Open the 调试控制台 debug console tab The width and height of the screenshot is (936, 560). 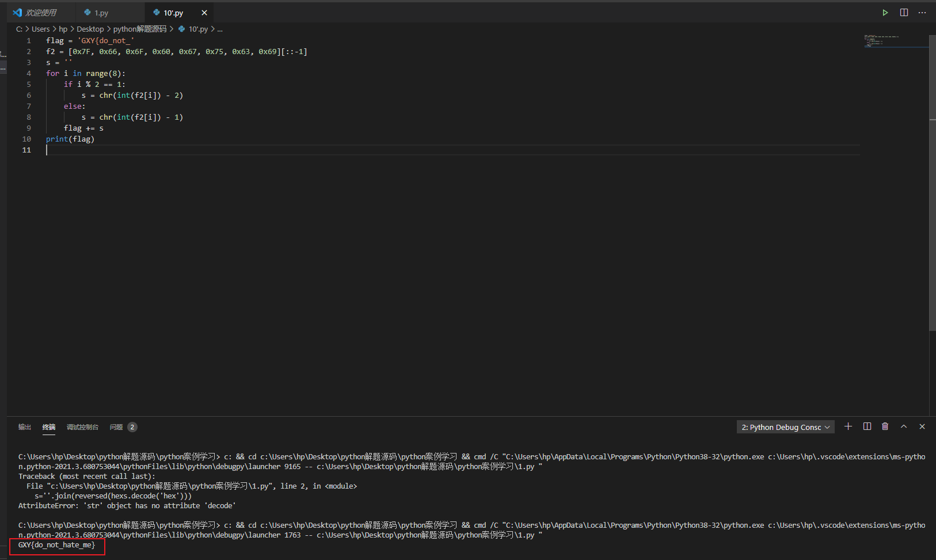(x=82, y=427)
